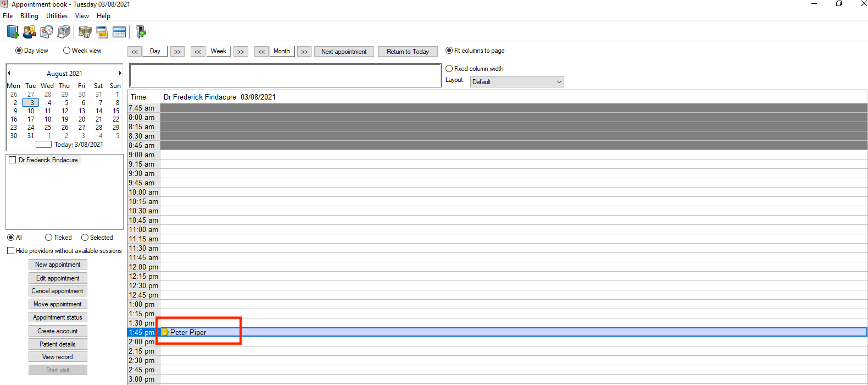Advance one month with >> beside Month
Viewport: 868px width, 385px height.
click(x=304, y=52)
